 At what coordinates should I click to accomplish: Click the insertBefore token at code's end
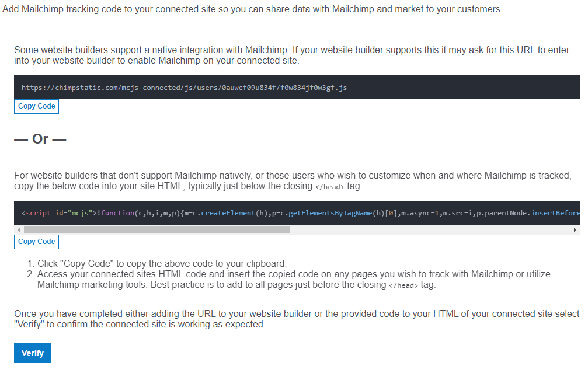pos(555,213)
